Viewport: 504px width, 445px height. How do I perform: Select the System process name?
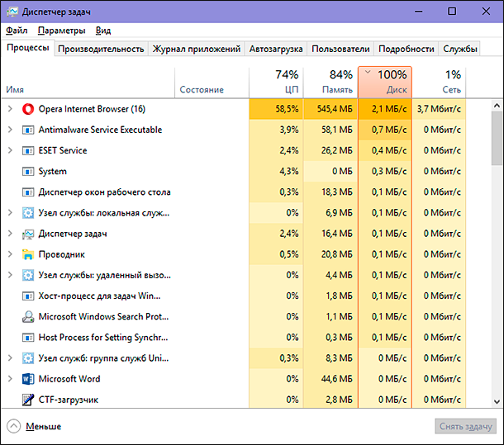click(52, 172)
